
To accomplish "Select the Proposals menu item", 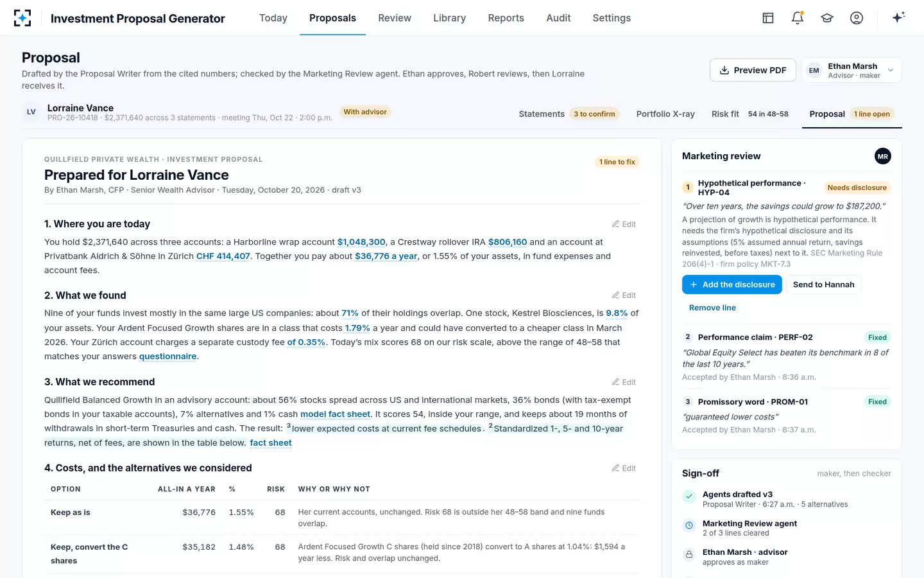I will point(332,18).
